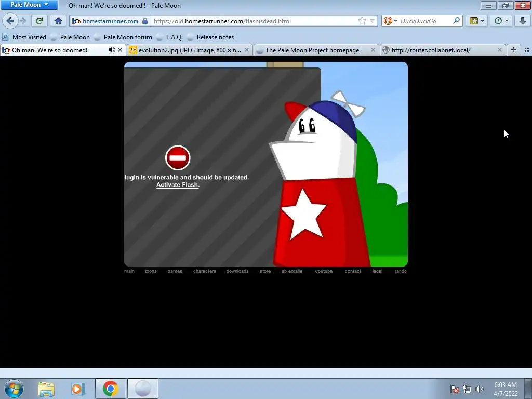The width and height of the screenshot is (532, 399).
Task: Open the Windows Start menu
Action: (14, 389)
